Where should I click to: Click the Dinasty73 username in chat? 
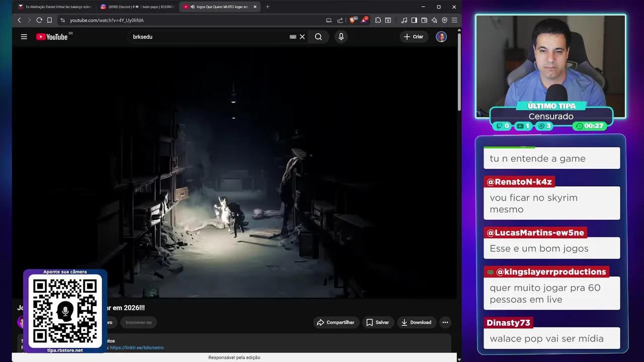[508, 323]
